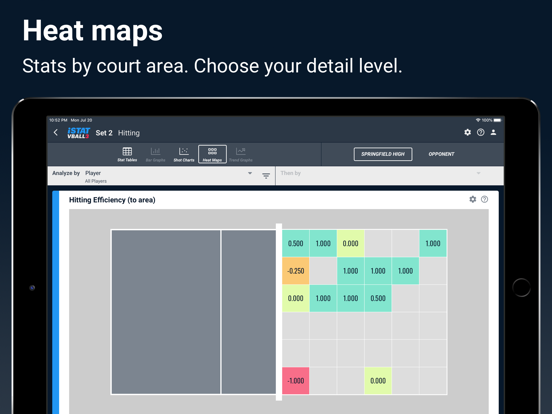Select the Springfield High team toggle
Image resolution: width=552 pixels, height=414 pixels.
pos(383,154)
